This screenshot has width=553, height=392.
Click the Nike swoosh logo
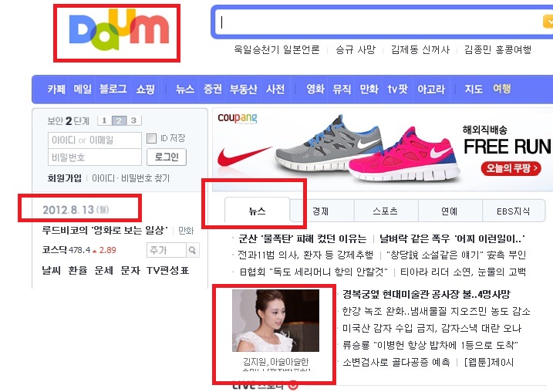pos(243,157)
